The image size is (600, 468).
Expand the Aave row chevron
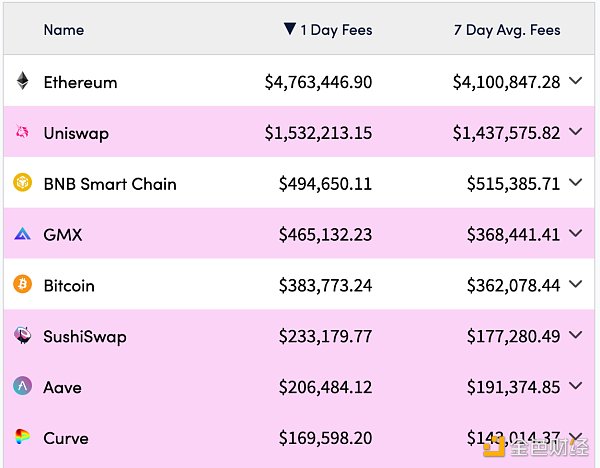click(575, 386)
